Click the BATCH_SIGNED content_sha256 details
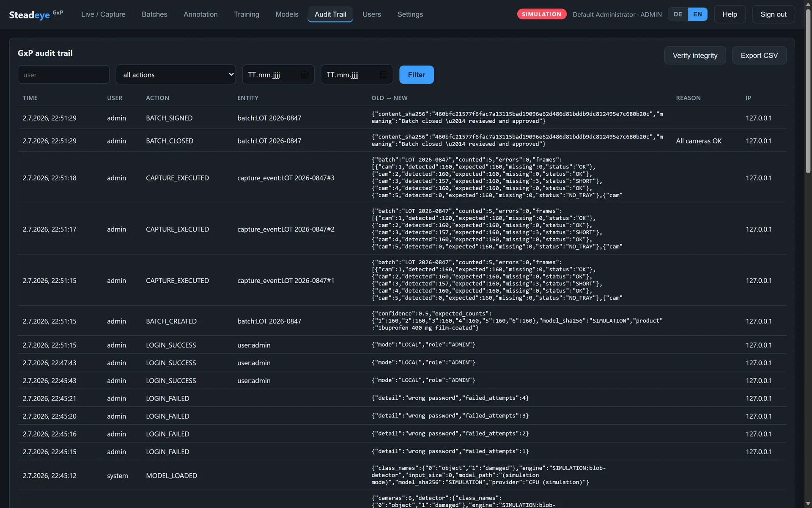Screen dimensions: 812x508 click(x=517, y=117)
